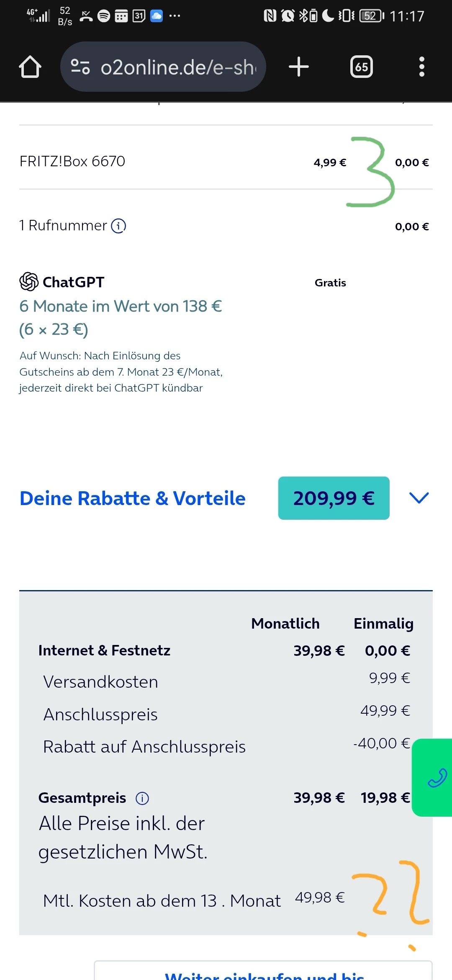Tap the Spotify notification icon in status bar
Viewport: 452px width, 980px height.
pos(104,16)
